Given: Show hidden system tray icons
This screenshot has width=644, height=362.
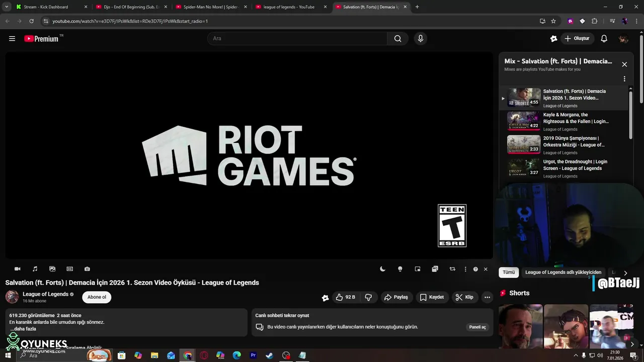Looking at the screenshot, I should coord(576,355).
